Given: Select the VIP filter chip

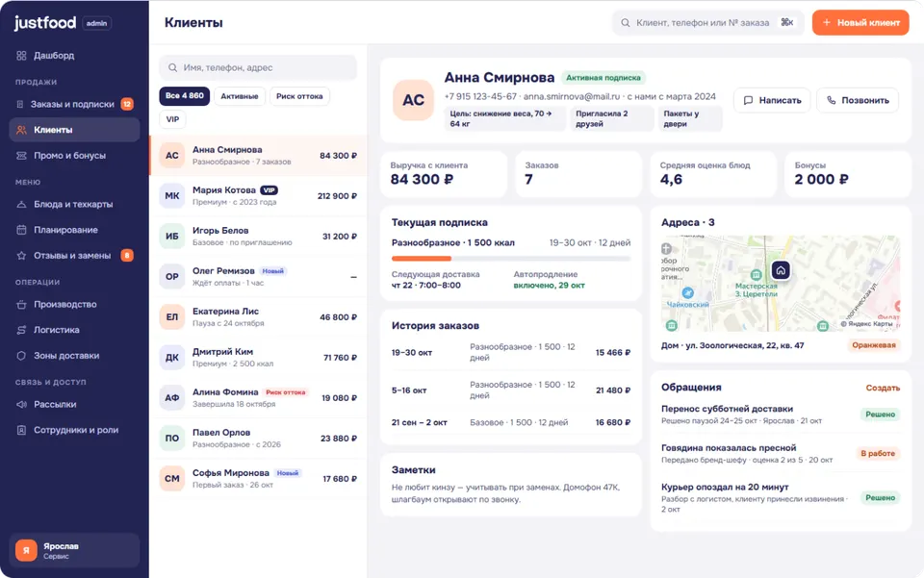Looking at the screenshot, I should pyautogui.click(x=172, y=119).
